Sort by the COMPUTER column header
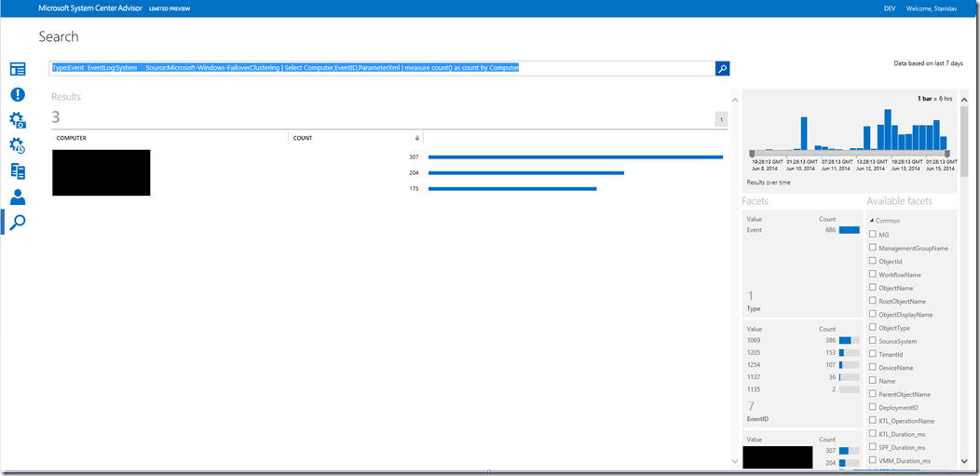This screenshot has height=476, width=980. [x=72, y=138]
